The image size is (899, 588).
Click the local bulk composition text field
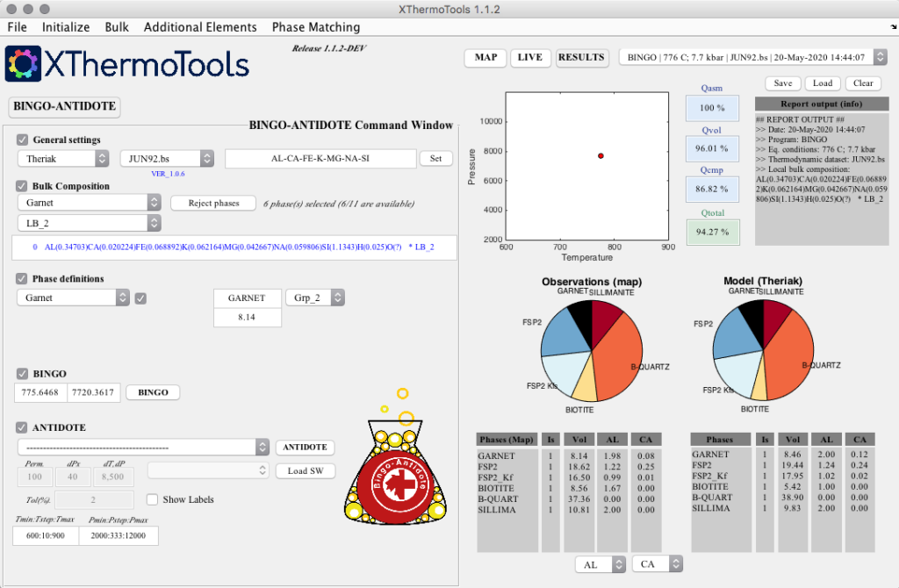(234, 247)
